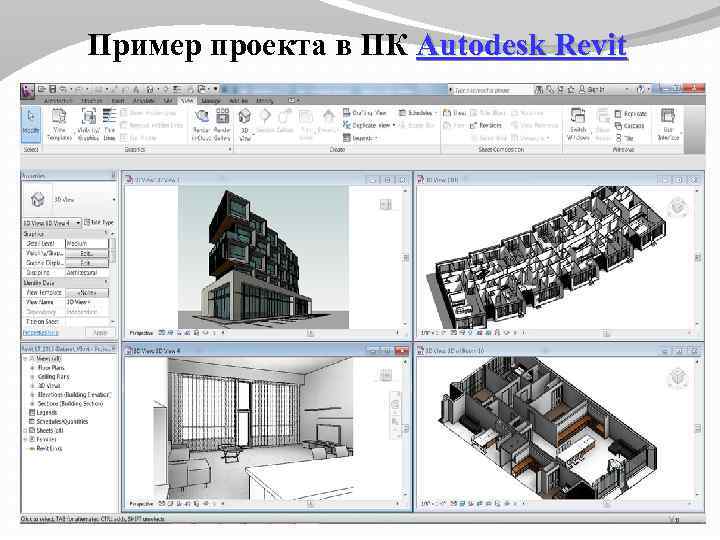Viewport: 720px width, 540px height.
Task: Click the Sign In user icon
Action: [x=582, y=90]
